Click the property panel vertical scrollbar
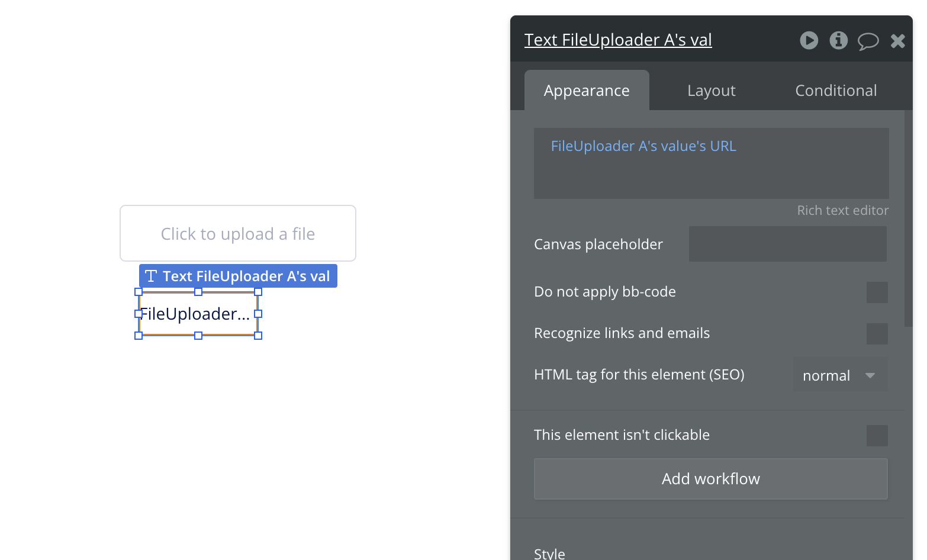Image resolution: width=927 pixels, height=560 pixels. coord(908,218)
